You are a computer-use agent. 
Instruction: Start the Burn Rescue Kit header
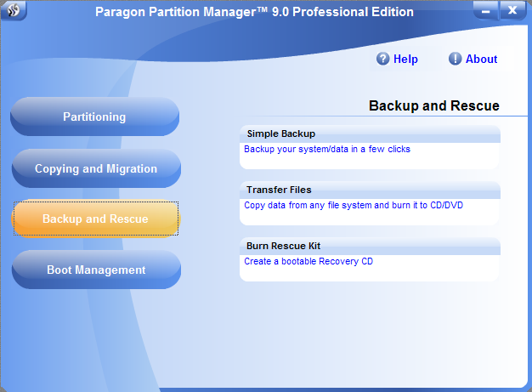[284, 247]
